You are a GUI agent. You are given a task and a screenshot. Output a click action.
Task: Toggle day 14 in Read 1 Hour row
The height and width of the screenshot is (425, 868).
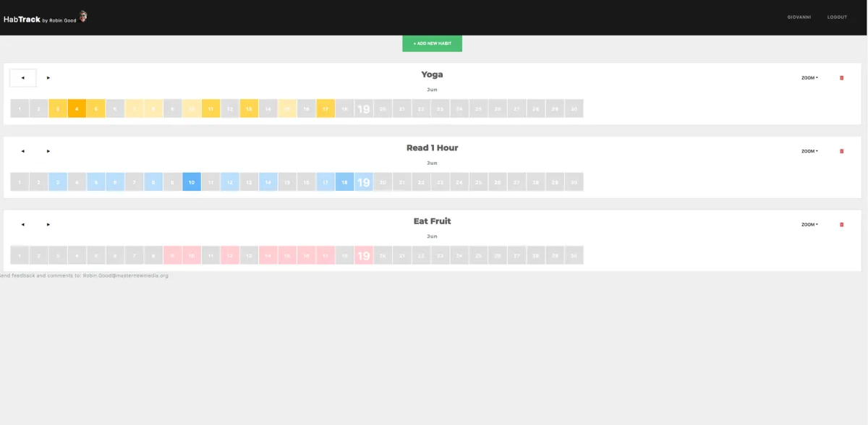click(x=268, y=182)
